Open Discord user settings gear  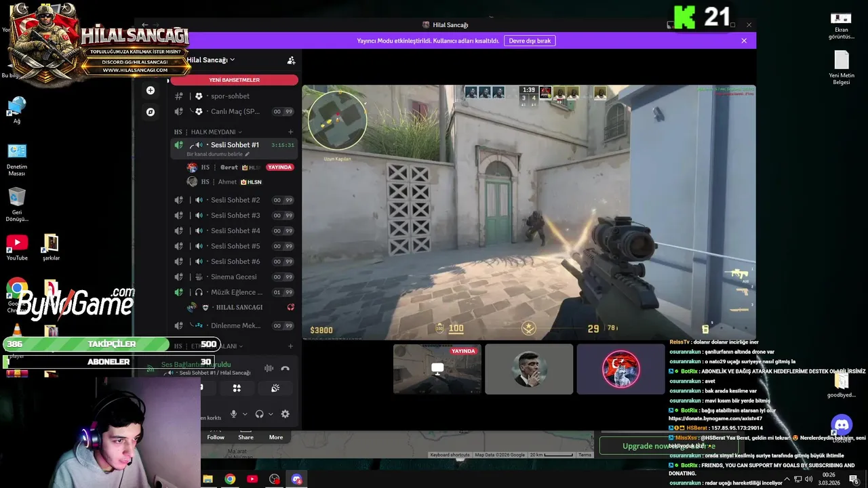(285, 413)
